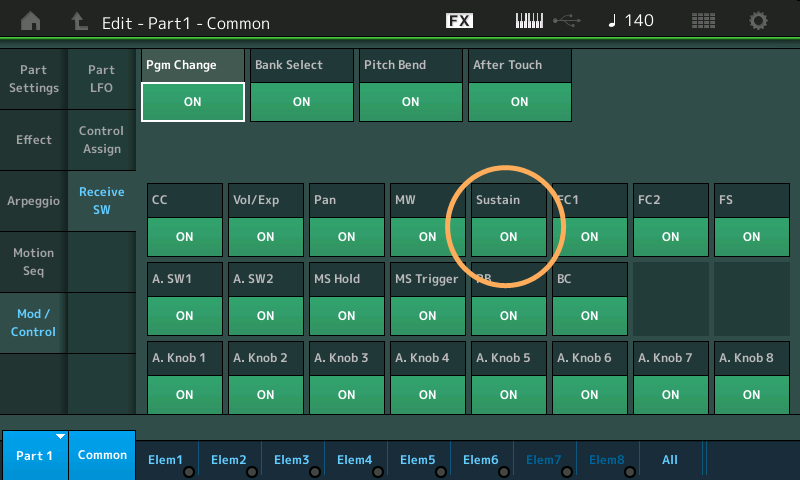Switch to the Control Assign sub-tab
This screenshot has width=800, height=480.
click(x=102, y=140)
